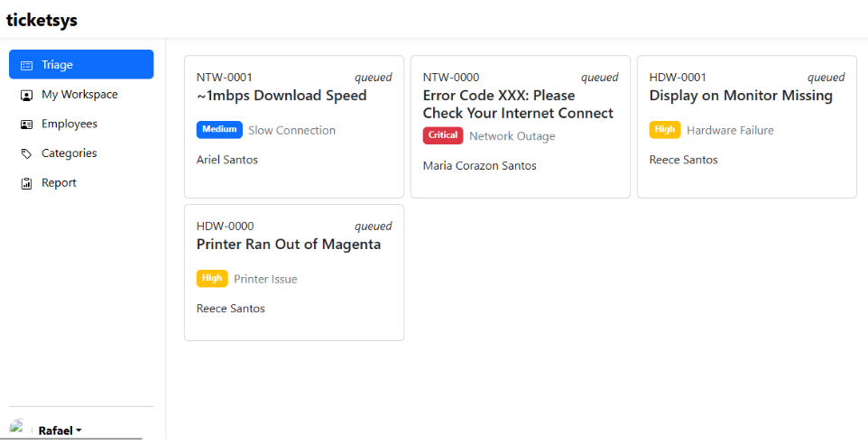Click the ticketsys logo text
The image size is (868, 444).
click(x=42, y=20)
